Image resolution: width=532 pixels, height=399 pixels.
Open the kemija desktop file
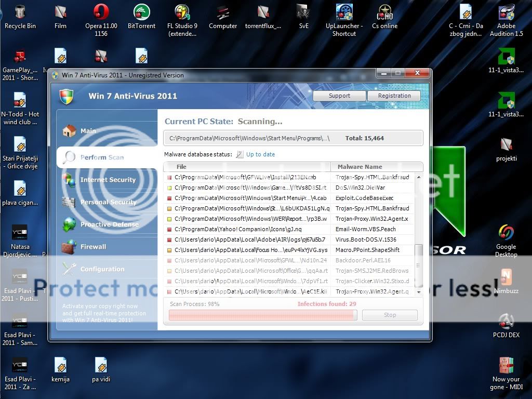click(60, 370)
